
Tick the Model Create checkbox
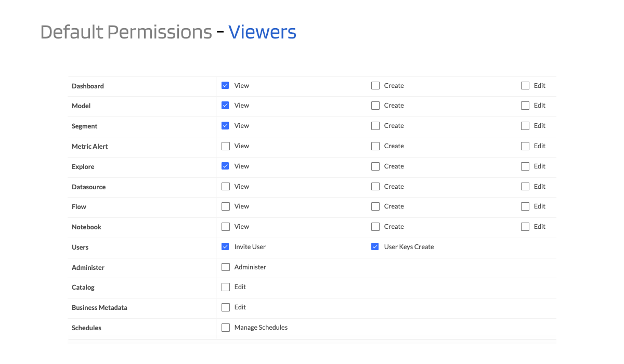[375, 105]
